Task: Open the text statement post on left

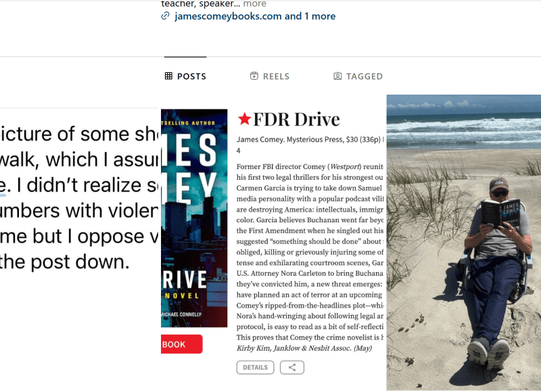Action: click(x=79, y=198)
